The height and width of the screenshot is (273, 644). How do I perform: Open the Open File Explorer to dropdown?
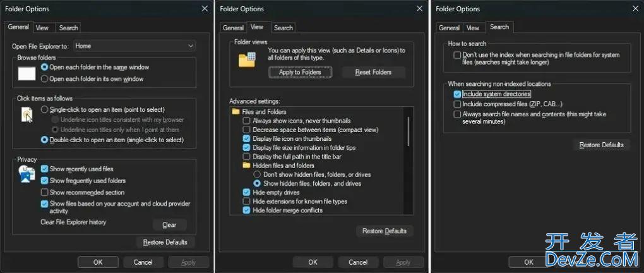tap(134, 46)
